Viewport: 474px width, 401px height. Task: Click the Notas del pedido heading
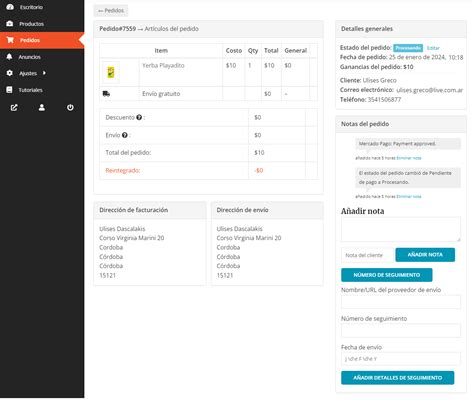365,124
